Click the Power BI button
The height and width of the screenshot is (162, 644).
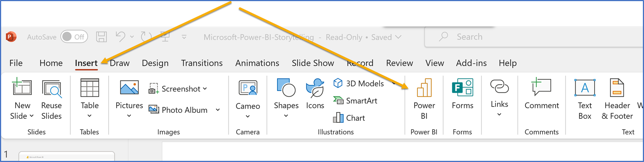point(424,99)
